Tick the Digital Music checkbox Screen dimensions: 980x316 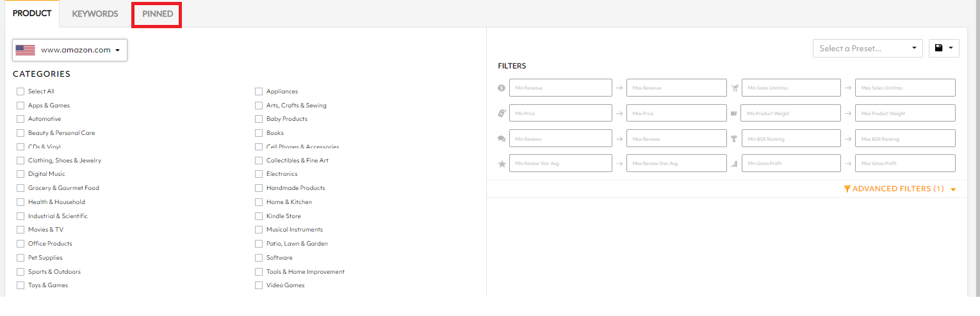20,174
